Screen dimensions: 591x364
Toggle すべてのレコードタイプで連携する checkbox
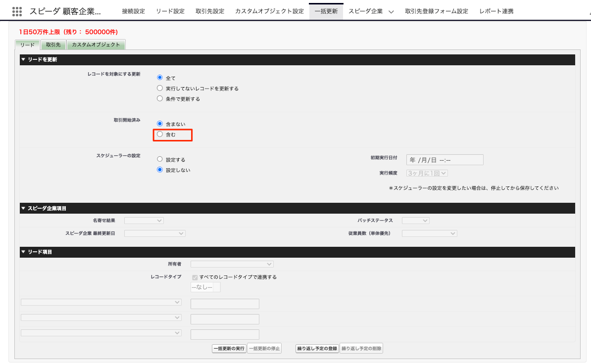195,277
